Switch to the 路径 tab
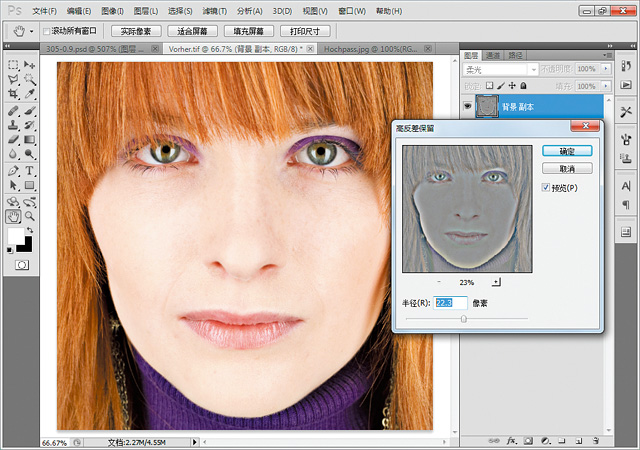Screen dimensions: 640x450 [515, 55]
